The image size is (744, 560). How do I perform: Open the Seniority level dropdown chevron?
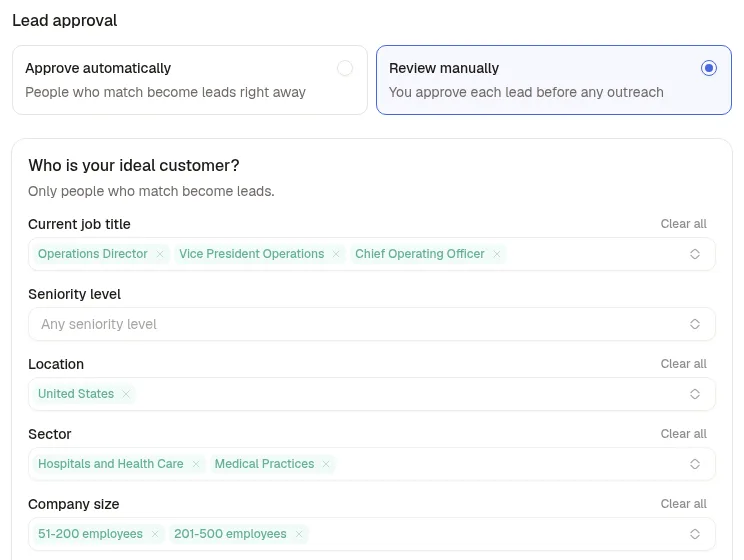[x=695, y=324]
